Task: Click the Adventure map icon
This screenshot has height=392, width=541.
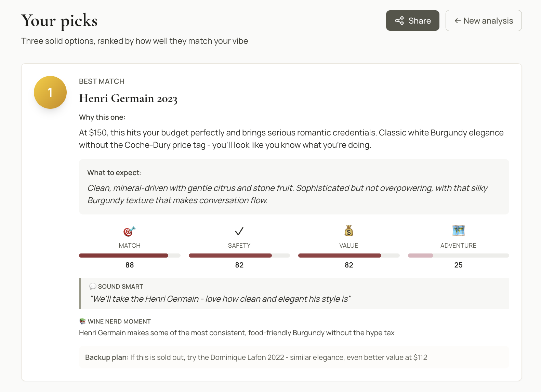Action: pyautogui.click(x=458, y=231)
